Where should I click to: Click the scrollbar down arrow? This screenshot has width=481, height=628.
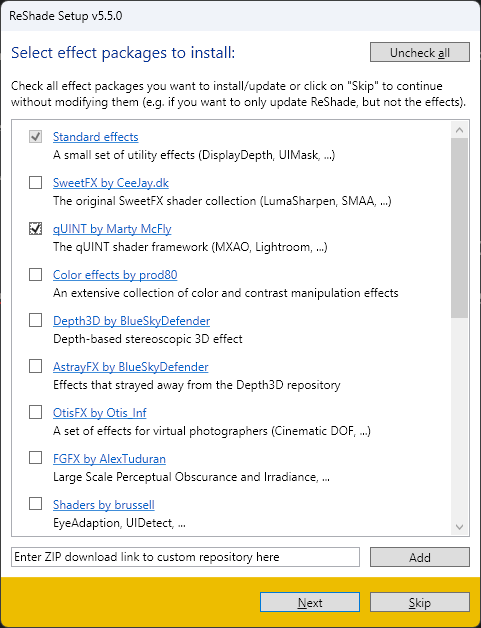click(x=459, y=527)
